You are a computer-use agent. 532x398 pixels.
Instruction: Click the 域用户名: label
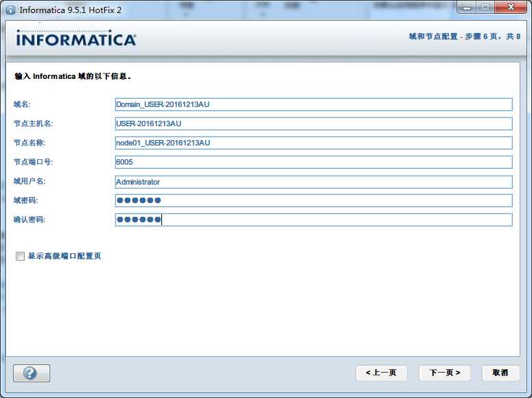click(x=30, y=182)
